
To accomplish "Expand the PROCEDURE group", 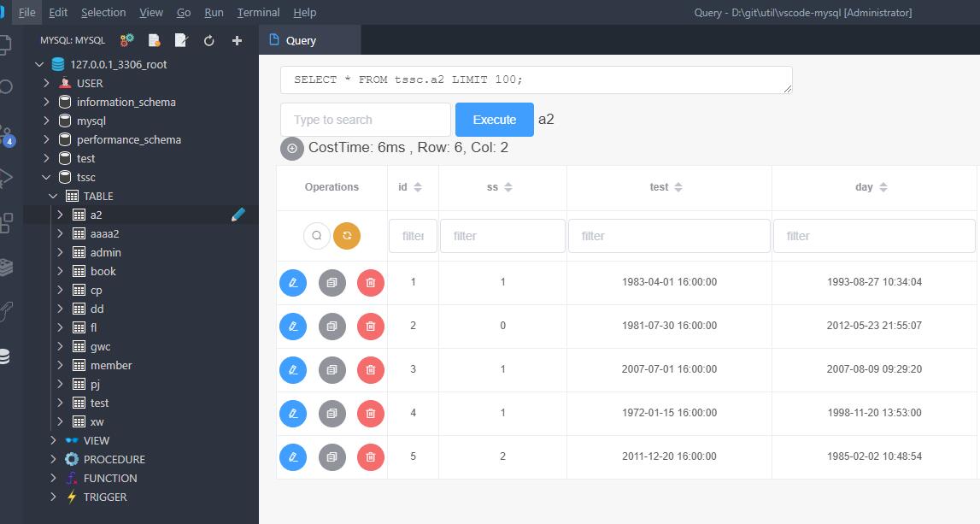I will pyautogui.click(x=53, y=459).
